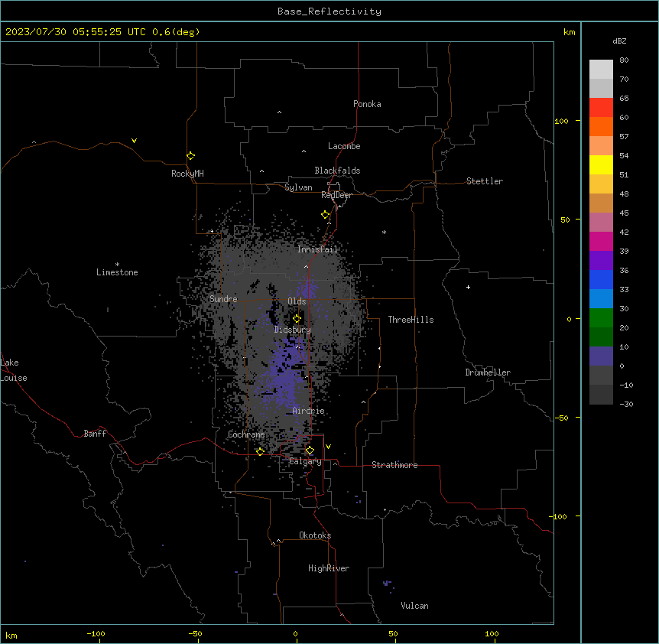Click the white plus marker north of Drumheller

point(468,287)
